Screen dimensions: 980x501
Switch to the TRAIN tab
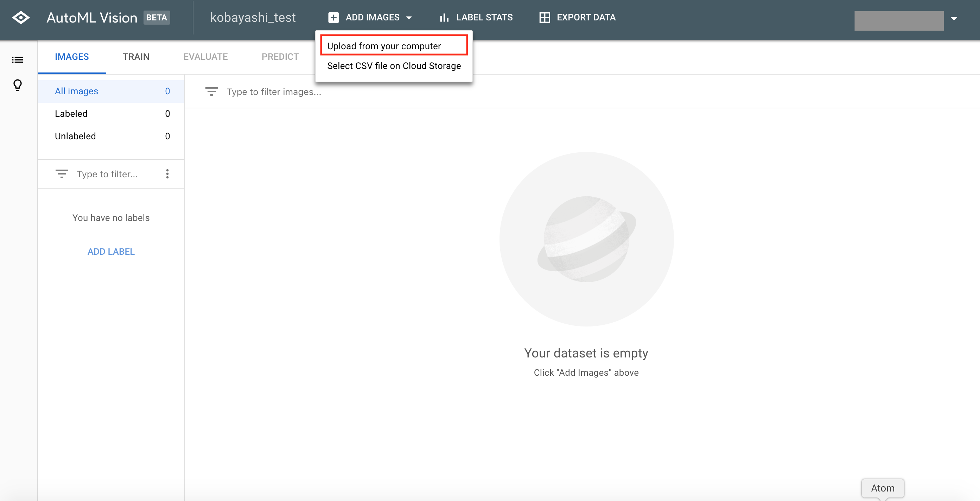(136, 57)
